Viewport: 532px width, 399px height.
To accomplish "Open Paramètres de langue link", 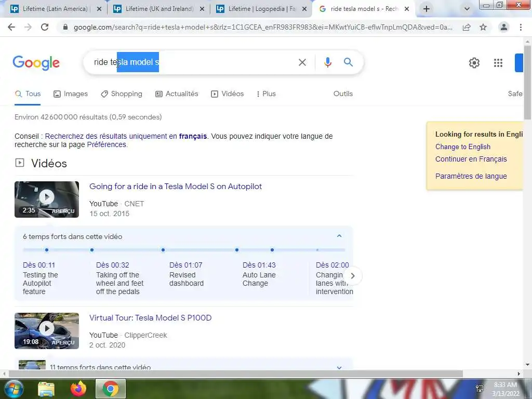I will [x=471, y=176].
